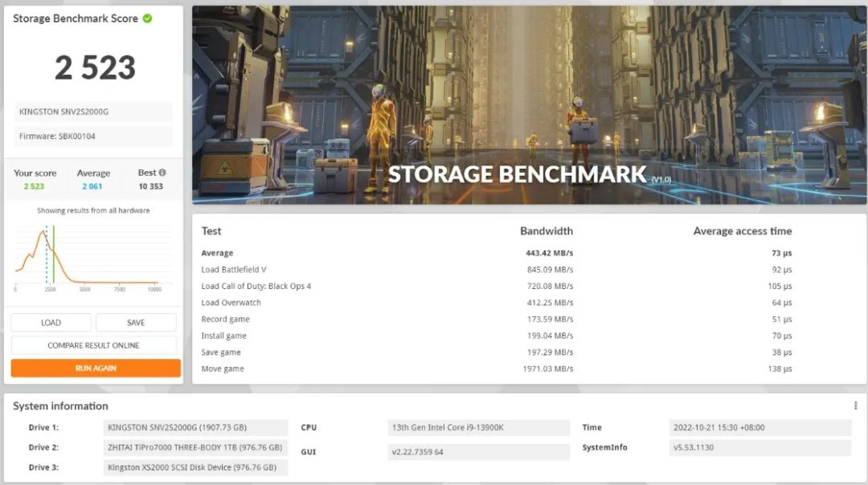Viewport: 868px width, 485px height.
Task: Click the info icon next to Best score
Action: pos(162,172)
